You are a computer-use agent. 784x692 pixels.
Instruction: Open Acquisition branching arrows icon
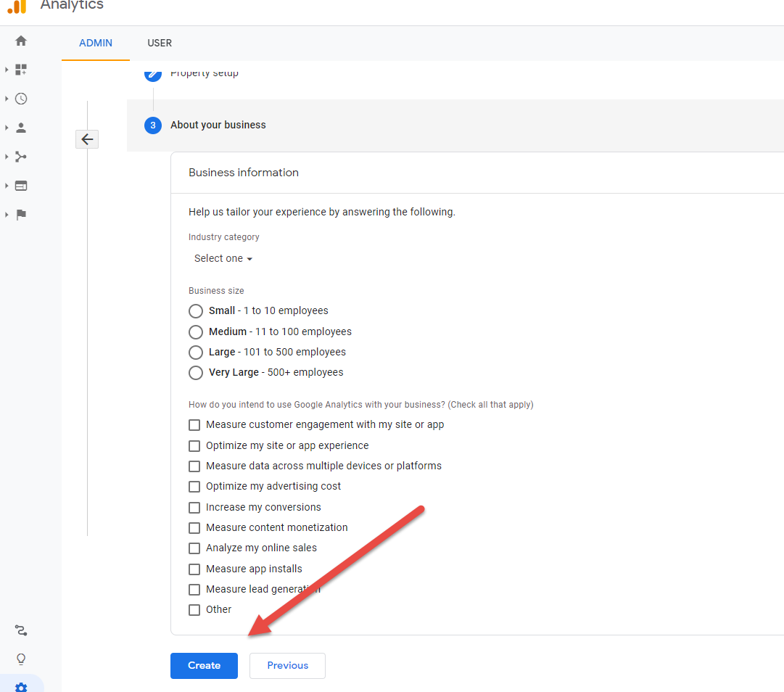click(21, 157)
